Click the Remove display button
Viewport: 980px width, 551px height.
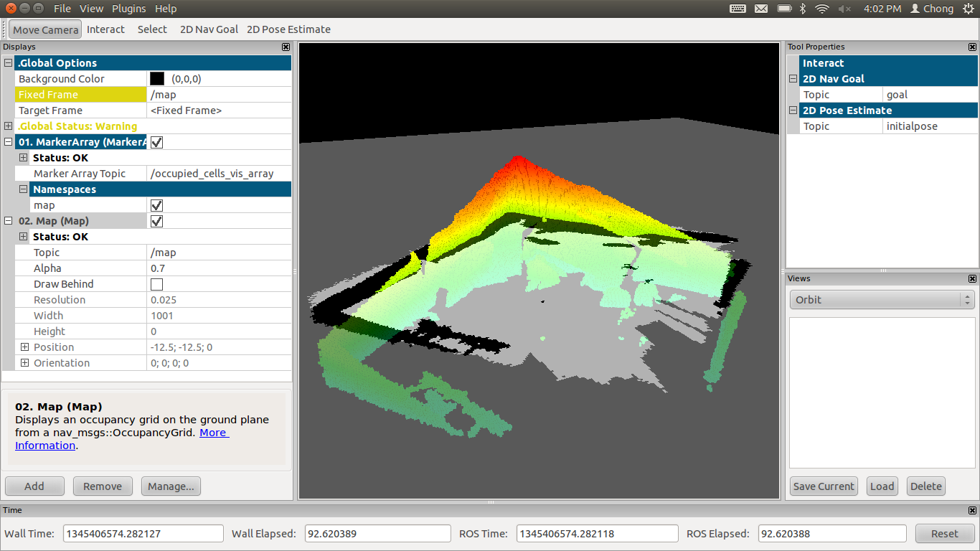point(103,486)
